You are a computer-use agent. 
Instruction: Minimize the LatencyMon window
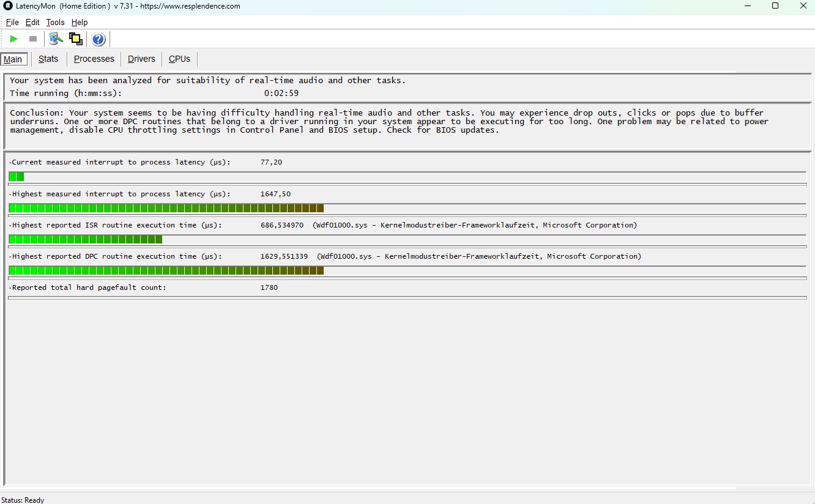tap(748, 6)
